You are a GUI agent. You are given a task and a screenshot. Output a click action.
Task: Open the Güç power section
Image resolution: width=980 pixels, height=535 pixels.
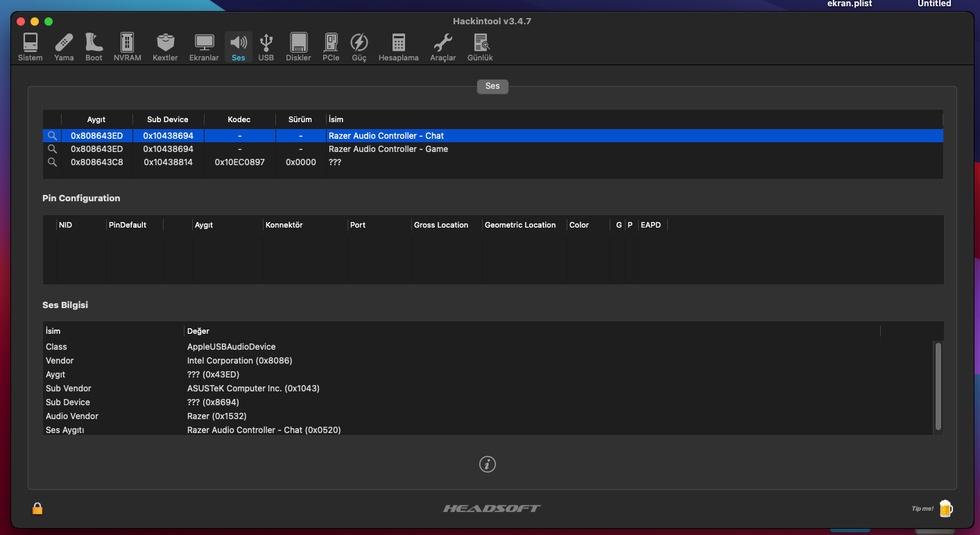(359, 46)
